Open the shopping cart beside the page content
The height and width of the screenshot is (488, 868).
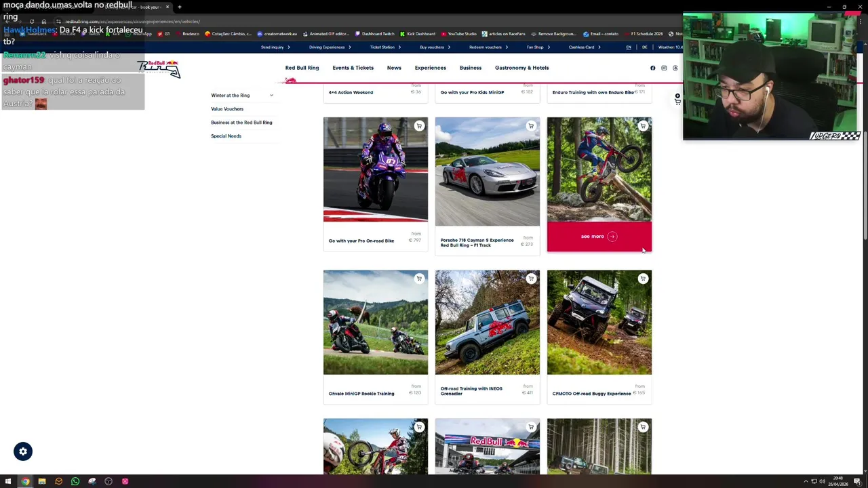(677, 100)
